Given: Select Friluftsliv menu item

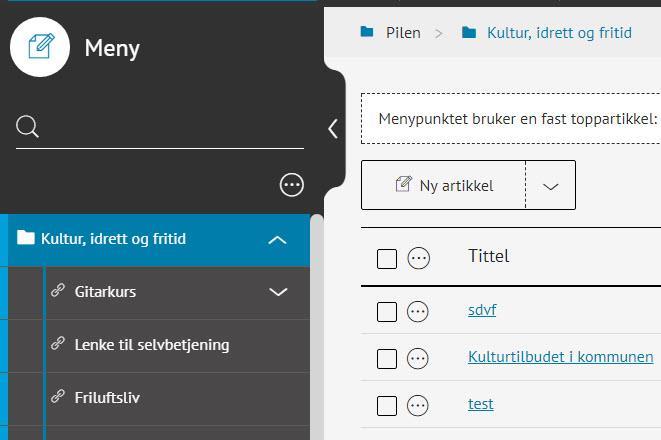Looking at the screenshot, I should coord(107,398).
